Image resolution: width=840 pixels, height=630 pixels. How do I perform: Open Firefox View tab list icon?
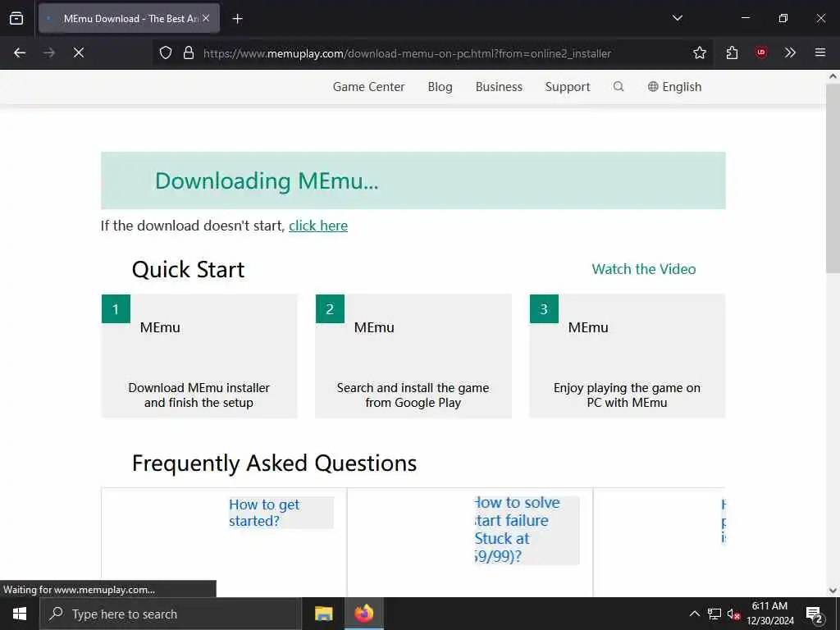click(x=16, y=18)
